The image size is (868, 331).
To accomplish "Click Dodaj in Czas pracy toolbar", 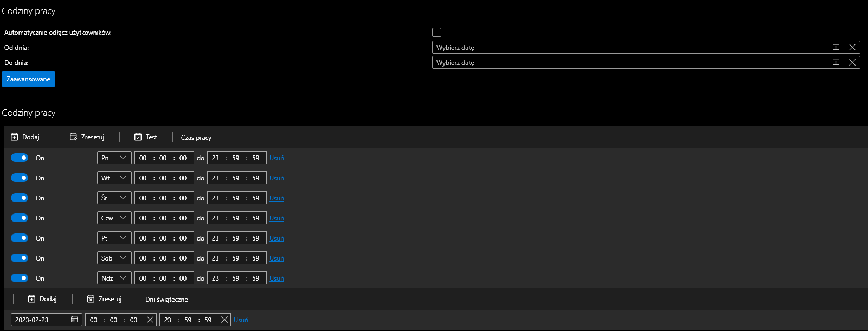I will point(25,137).
